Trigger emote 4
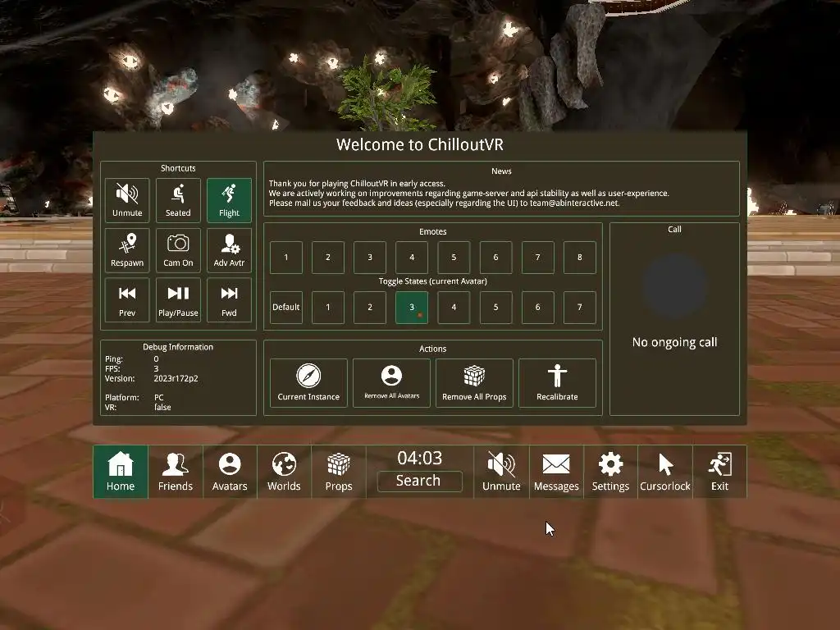This screenshot has height=630, width=840. 412,257
